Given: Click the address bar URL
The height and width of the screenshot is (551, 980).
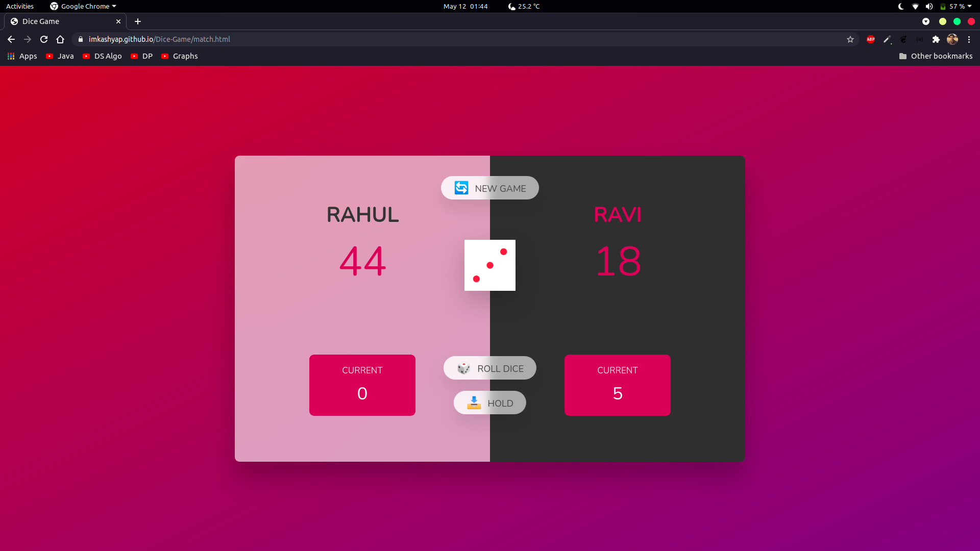Looking at the screenshot, I should pos(159,39).
